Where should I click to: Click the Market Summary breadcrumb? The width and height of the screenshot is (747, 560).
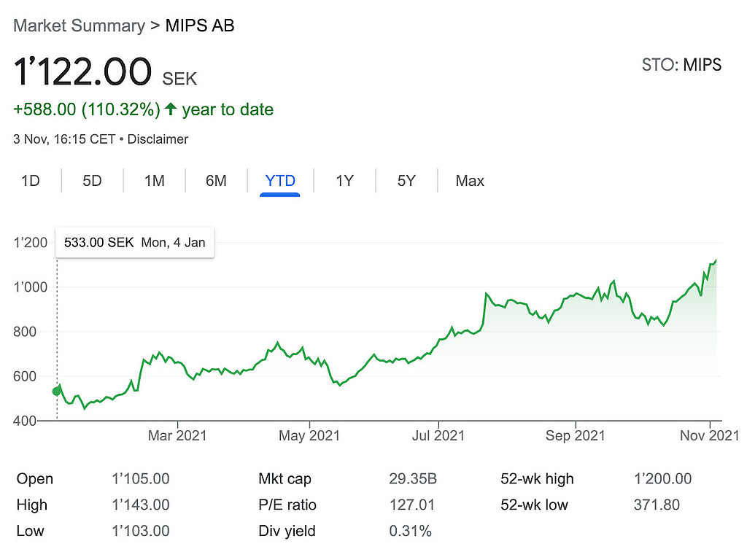tap(79, 26)
